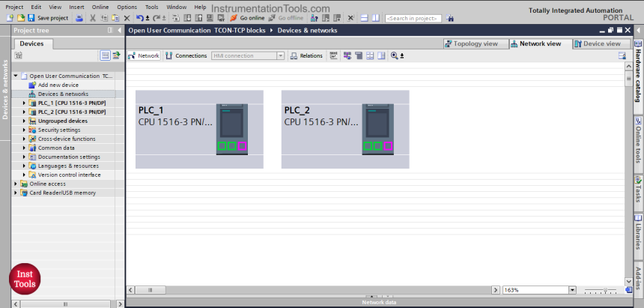Expand the PLC_1 tree node
The height and width of the screenshot is (308, 644).
pyautogui.click(x=24, y=103)
